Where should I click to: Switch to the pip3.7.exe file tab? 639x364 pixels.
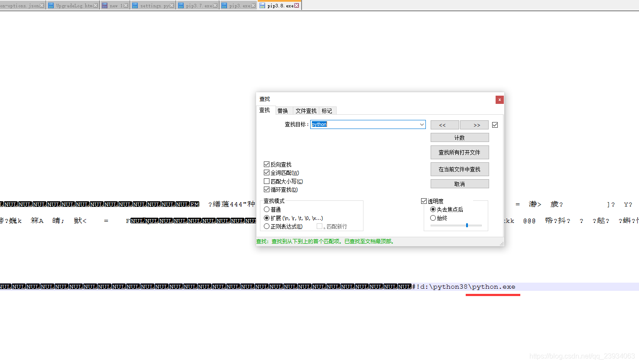[x=198, y=6]
